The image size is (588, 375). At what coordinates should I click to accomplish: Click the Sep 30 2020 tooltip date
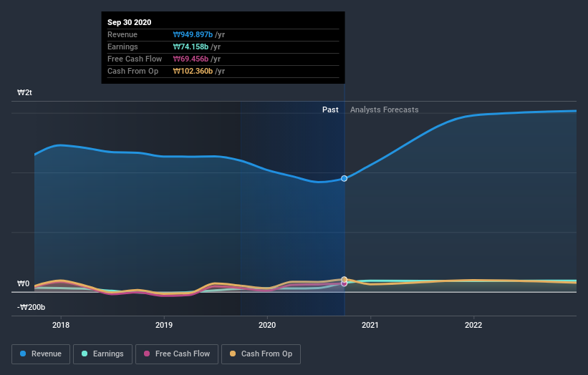130,22
